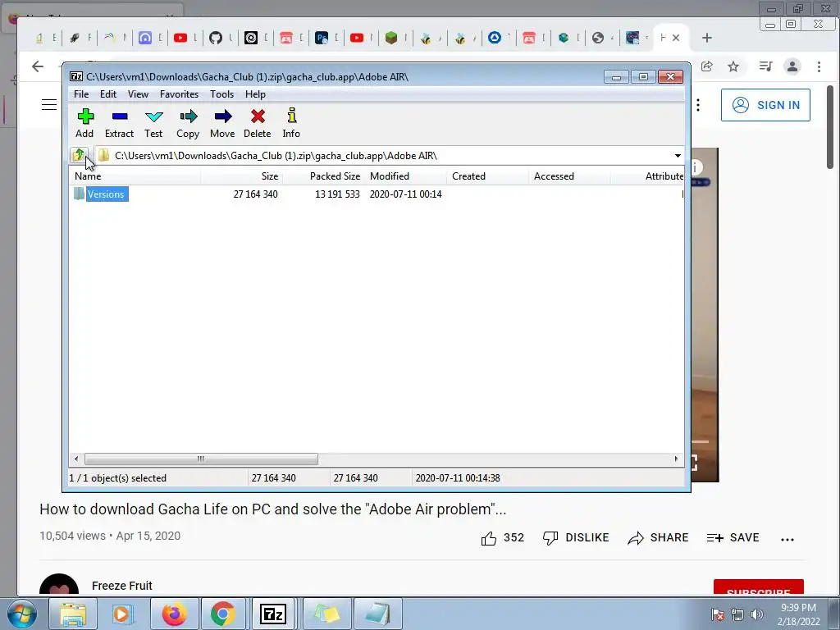Screen dimensions: 840x630
Task: Open the Info toolbar icon
Action: coord(291,123)
